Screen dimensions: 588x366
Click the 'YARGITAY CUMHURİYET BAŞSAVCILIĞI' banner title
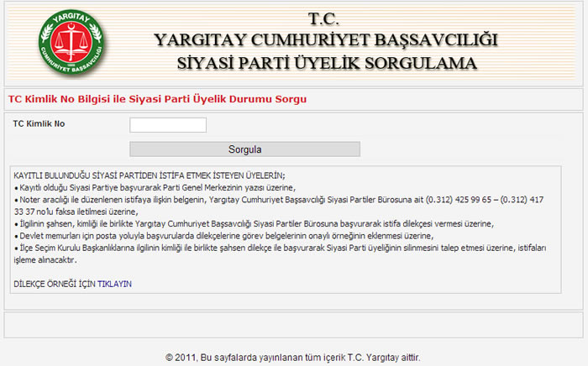click(326, 40)
